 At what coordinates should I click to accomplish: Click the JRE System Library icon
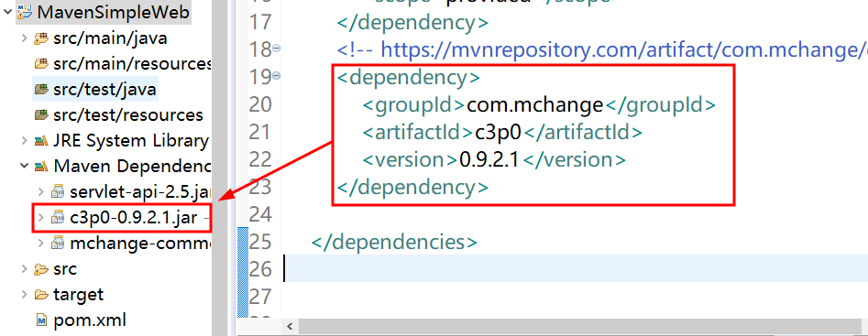41,140
